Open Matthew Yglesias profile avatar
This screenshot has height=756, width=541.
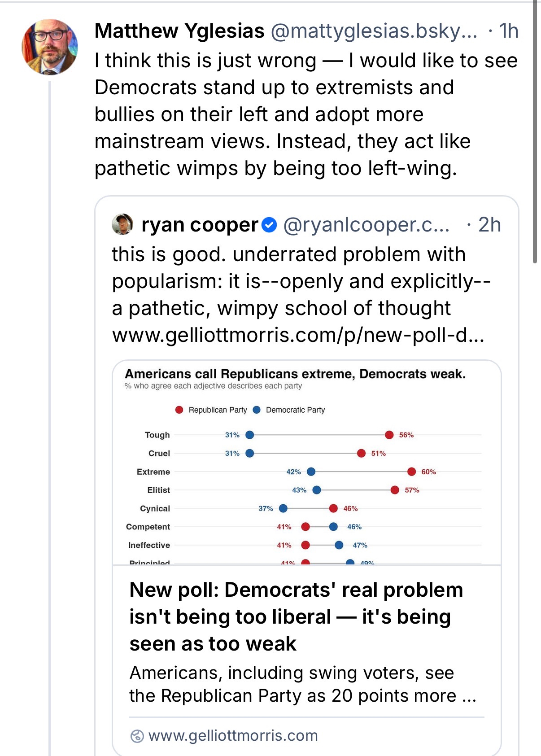pyautogui.click(x=50, y=47)
